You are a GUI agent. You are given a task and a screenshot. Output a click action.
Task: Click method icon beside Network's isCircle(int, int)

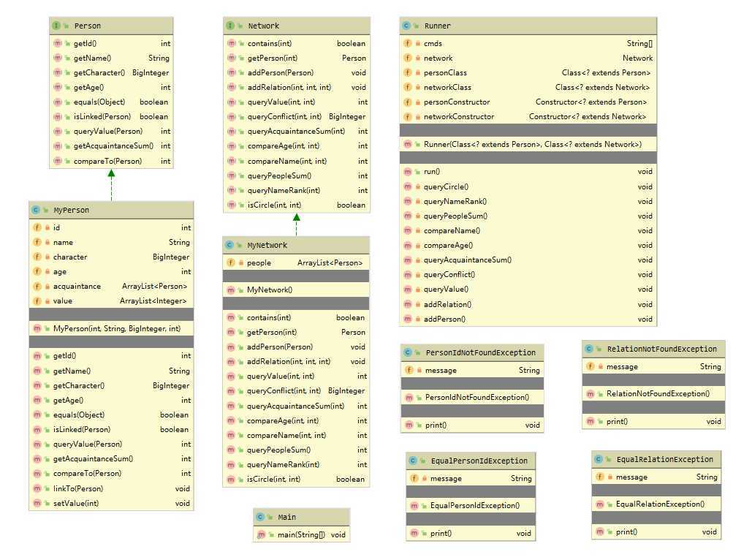[232, 205]
